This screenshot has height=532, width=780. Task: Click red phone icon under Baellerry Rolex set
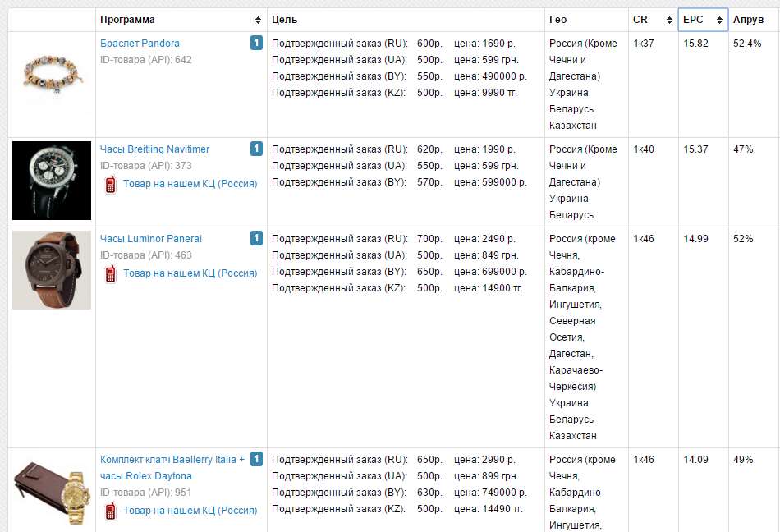point(110,511)
